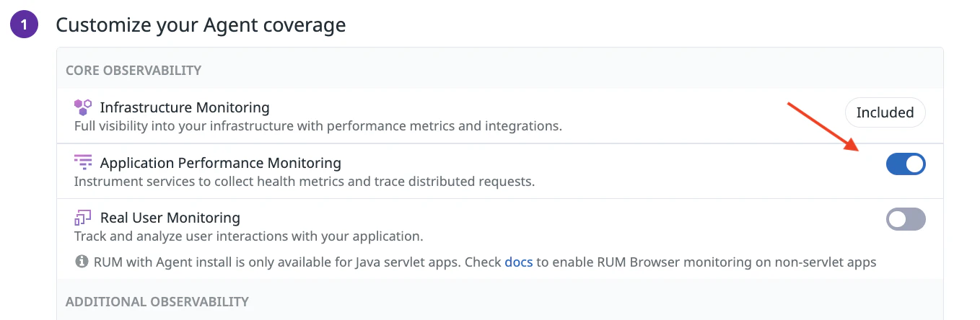Click the info icon beside RUM note
The image size is (980, 320).
(x=82, y=262)
